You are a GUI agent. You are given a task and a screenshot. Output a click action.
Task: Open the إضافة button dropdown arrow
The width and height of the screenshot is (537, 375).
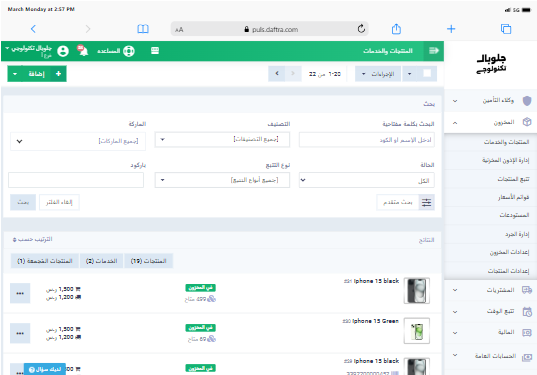coord(15,74)
